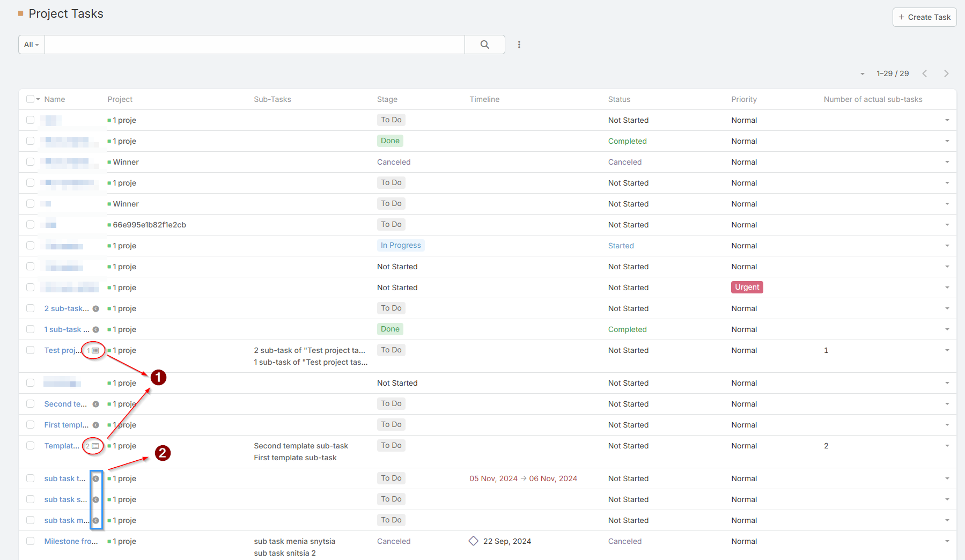This screenshot has width=965, height=560.
Task: Click parent arrow icon beside 2 sub-task
Action: click(96, 308)
